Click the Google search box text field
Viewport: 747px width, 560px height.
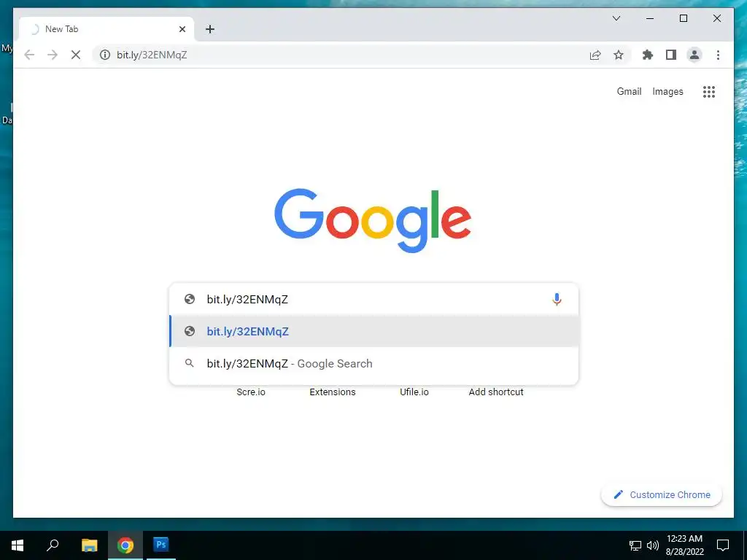tap(374, 299)
